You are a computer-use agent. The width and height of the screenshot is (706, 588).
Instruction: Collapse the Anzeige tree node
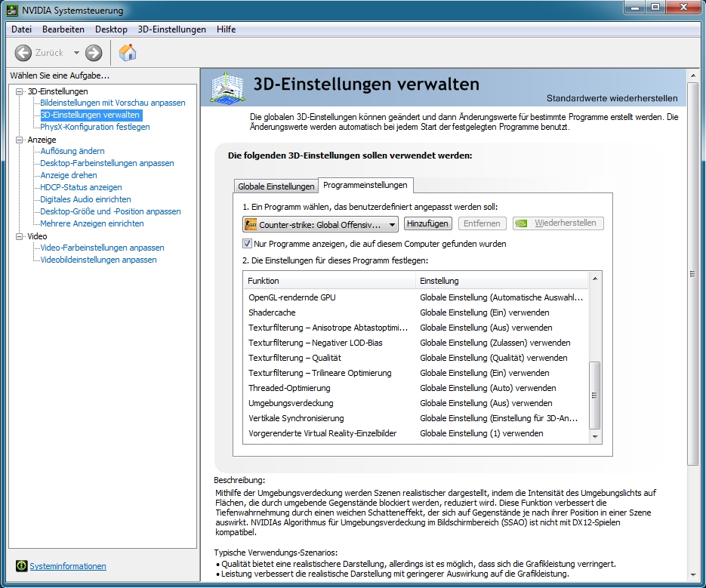[x=20, y=140]
